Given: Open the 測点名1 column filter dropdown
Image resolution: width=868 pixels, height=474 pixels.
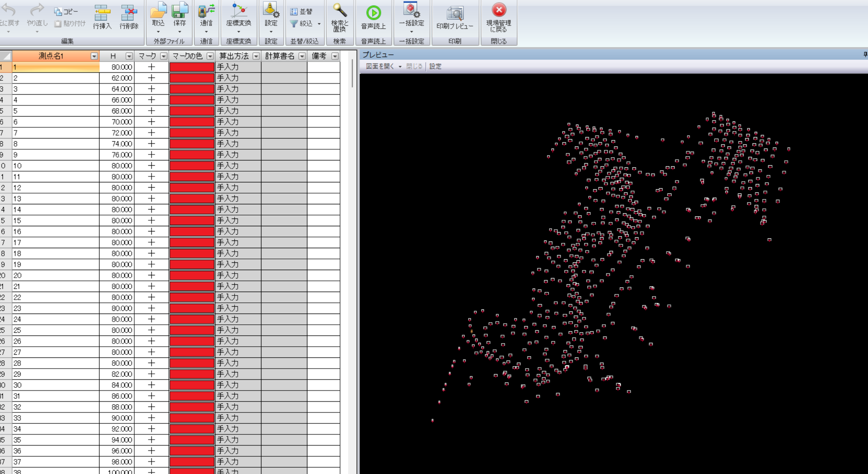Looking at the screenshot, I should coord(94,56).
